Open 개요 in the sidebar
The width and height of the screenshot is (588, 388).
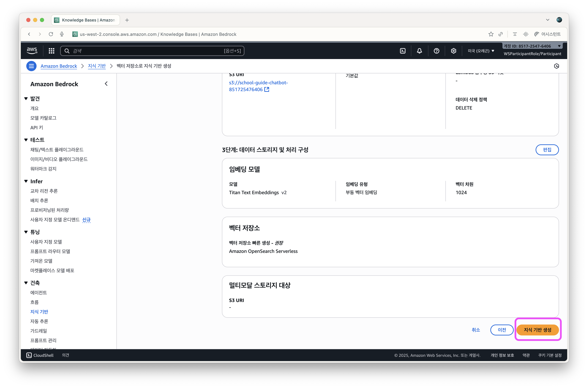coord(34,108)
